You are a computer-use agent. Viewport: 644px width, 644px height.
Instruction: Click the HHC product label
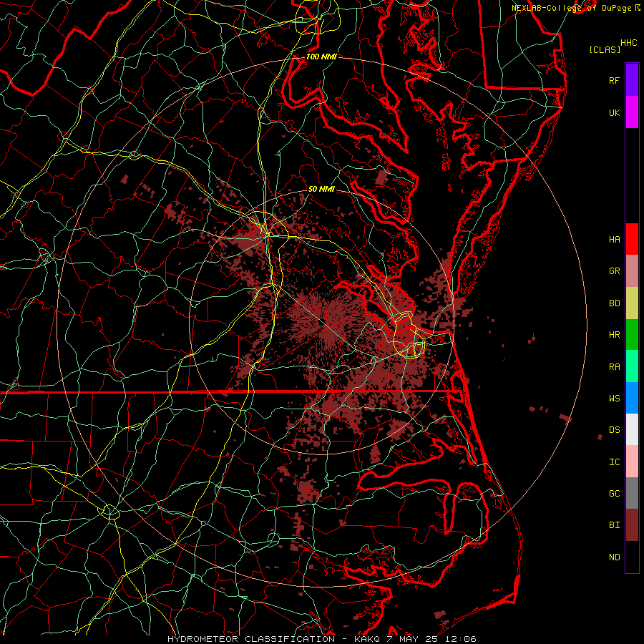coord(629,43)
